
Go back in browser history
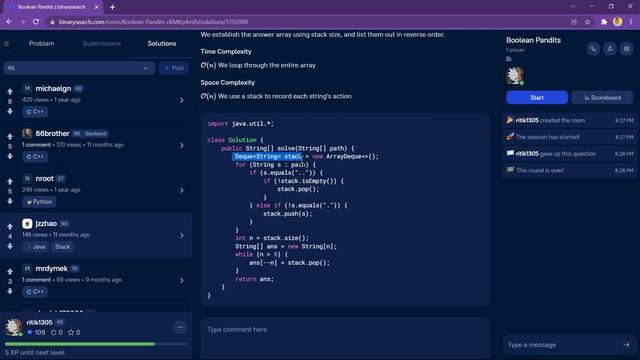[9, 22]
